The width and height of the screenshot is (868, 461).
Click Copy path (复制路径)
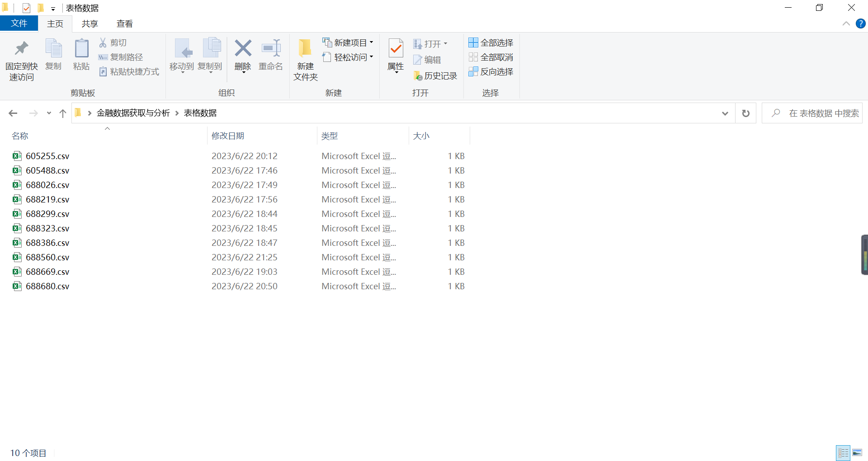point(121,57)
